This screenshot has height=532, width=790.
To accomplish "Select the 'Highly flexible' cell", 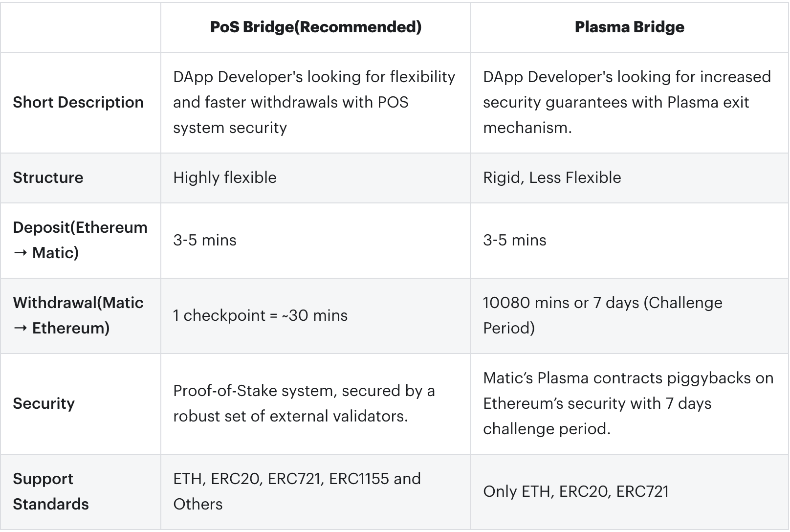I will click(x=225, y=177).
